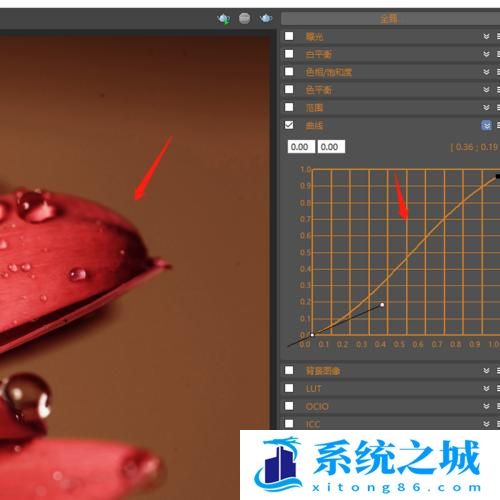Enable the OCIO checkbox
Image resolution: width=500 pixels, height=500 pixels.
tap(289, 406)
